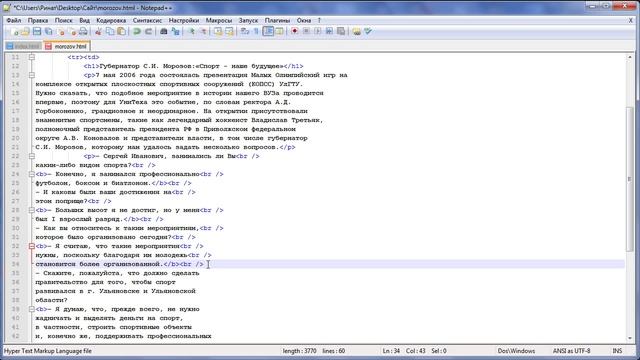640x360 pixels.
Task: Click the vertical scrollbar up arrow
Action: pyautogui.click(x=630, y=57)
